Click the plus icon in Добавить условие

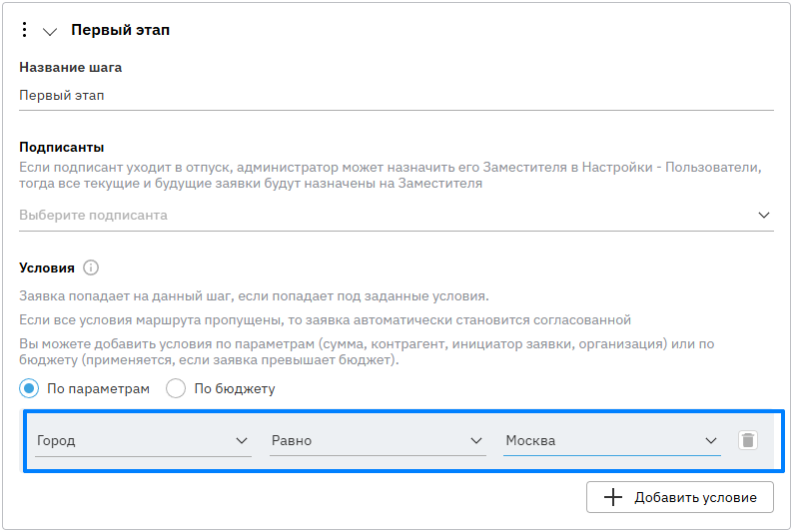[x=613, y=497]
